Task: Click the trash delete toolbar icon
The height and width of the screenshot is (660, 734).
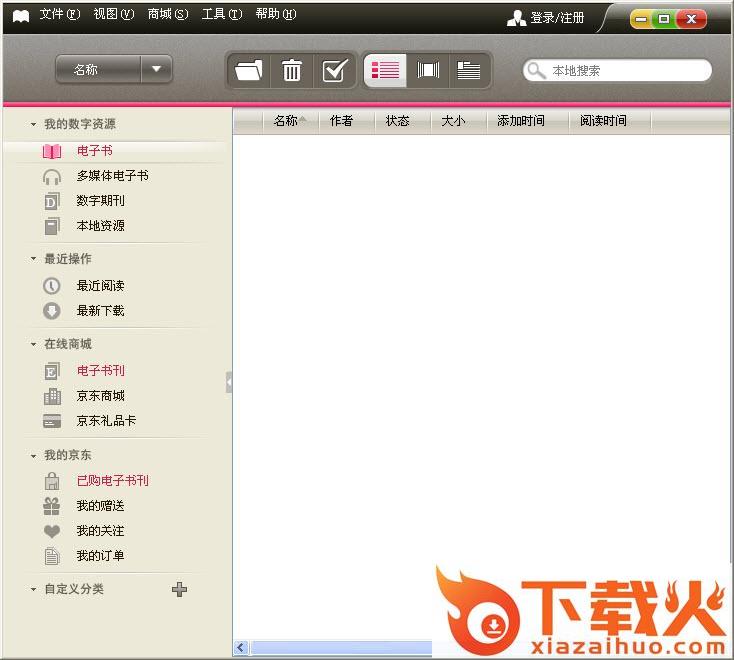Action: [x=292, y=71]
